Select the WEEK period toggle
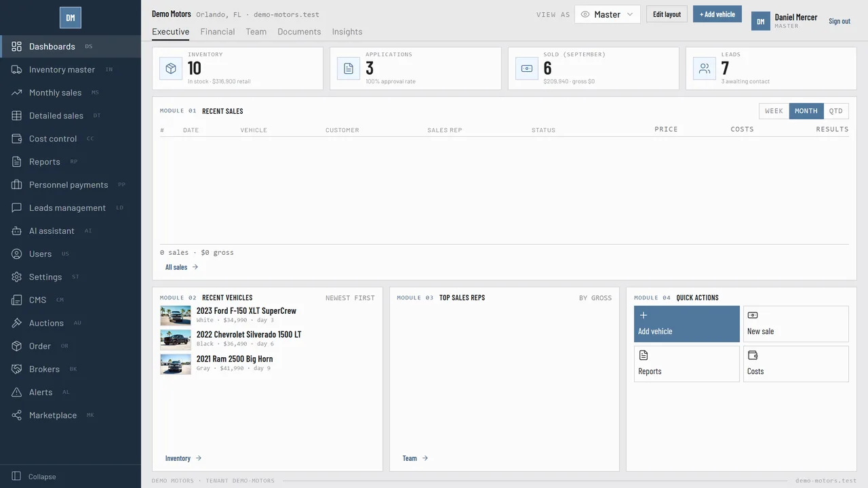 click(774, 111)
